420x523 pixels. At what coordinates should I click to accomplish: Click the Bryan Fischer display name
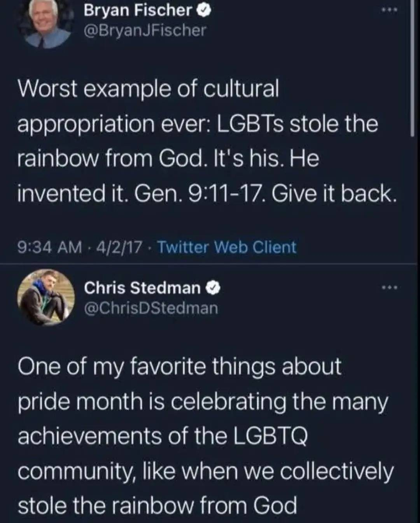tap(138, 11)
